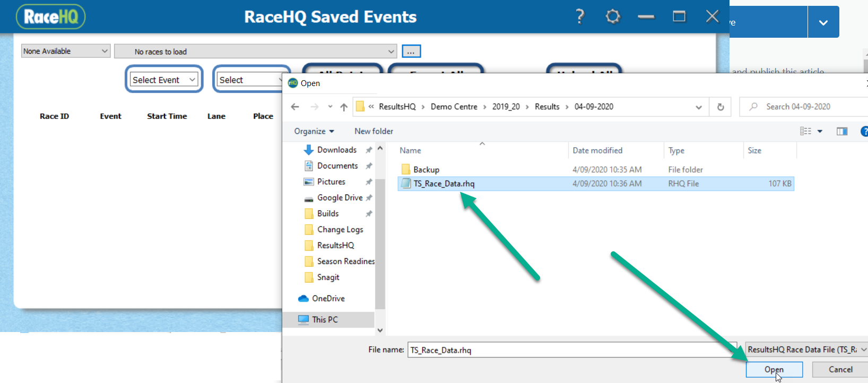
Task: Click the Start Time column header
Action: [x=167, y=116]
